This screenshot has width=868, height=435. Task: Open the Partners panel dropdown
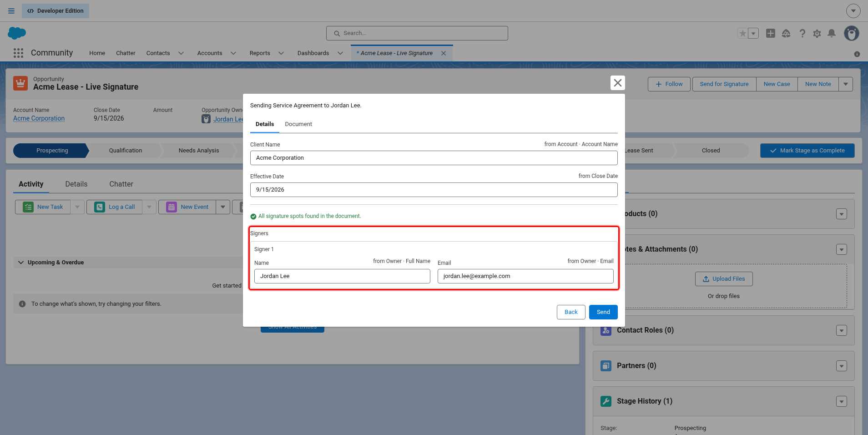tap(842, 366)
